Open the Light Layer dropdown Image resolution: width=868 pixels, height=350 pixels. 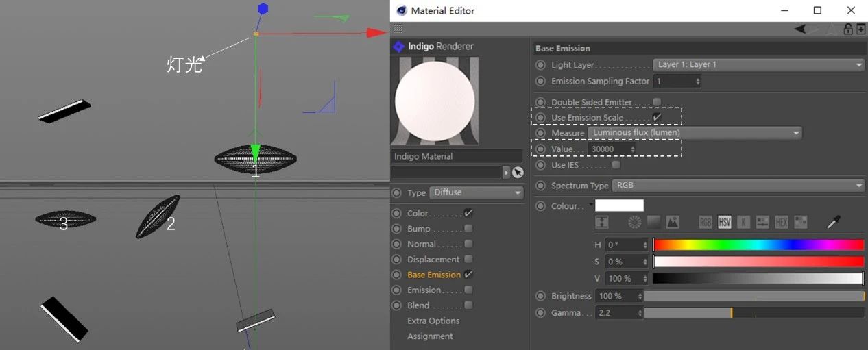pyautogui.click(x=759, y=65)
